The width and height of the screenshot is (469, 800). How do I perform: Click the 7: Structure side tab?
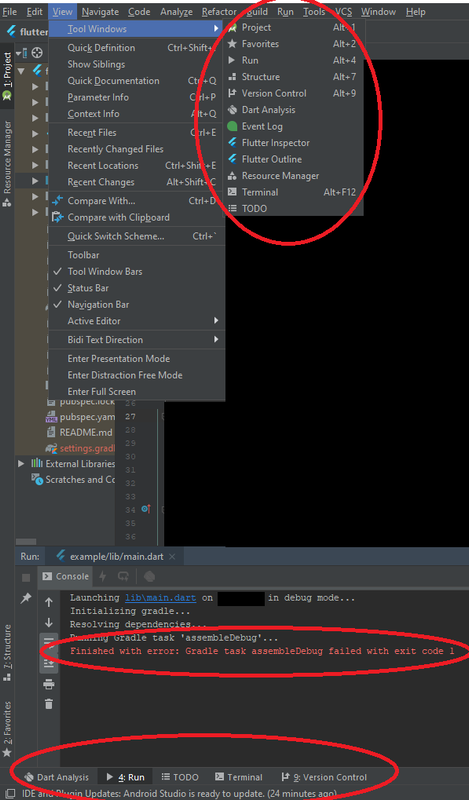point(7,653)
